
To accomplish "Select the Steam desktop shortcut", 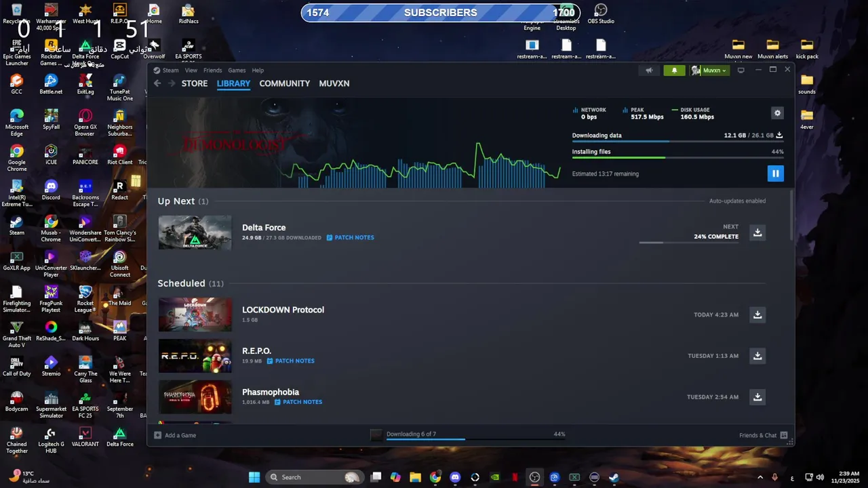I will tap(17, 226).
